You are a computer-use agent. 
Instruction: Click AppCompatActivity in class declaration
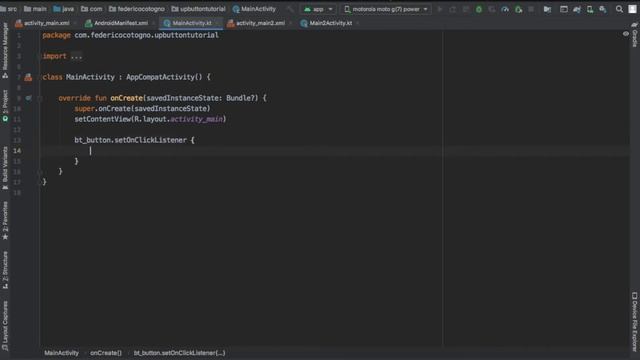point(160,77)
